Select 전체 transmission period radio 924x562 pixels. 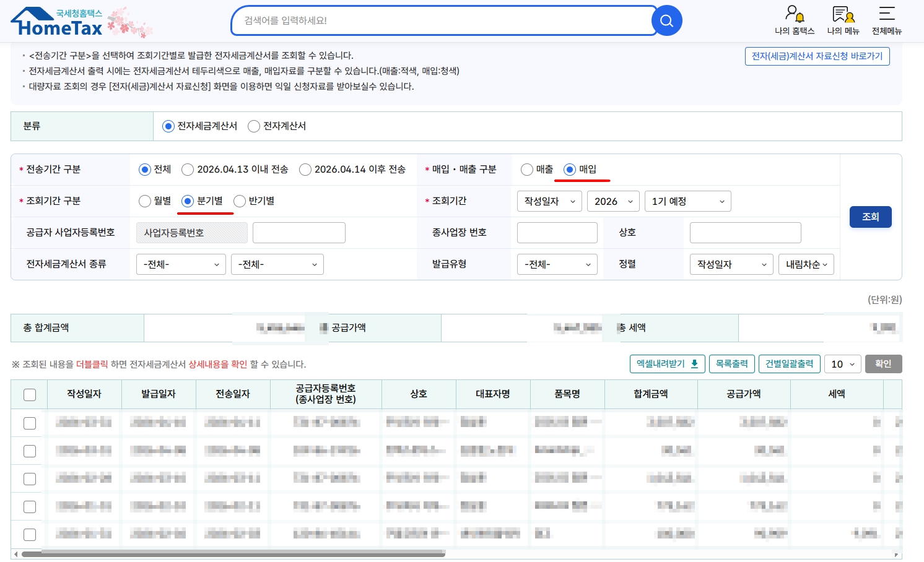click(x=145, y=170)
